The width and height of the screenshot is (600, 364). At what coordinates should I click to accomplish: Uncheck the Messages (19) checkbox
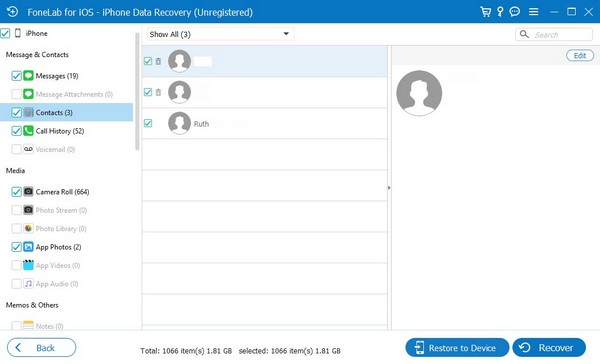coord(16,75)
